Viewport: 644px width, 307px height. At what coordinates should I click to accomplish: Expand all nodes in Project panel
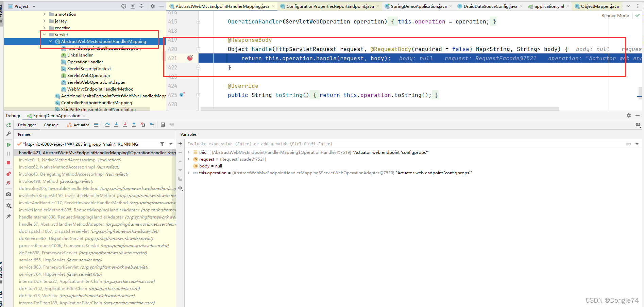133,6
